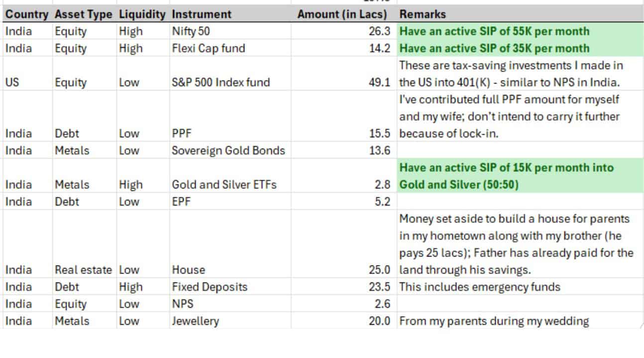The image size is (644, 358).
Task: Click the green SIP of 55K remark
Action: (494, 31)
